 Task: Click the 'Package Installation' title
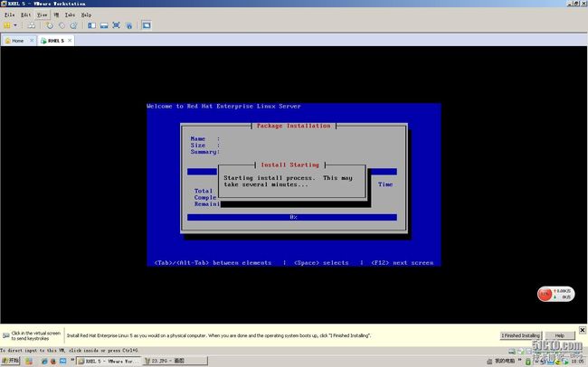coord(294,126)
